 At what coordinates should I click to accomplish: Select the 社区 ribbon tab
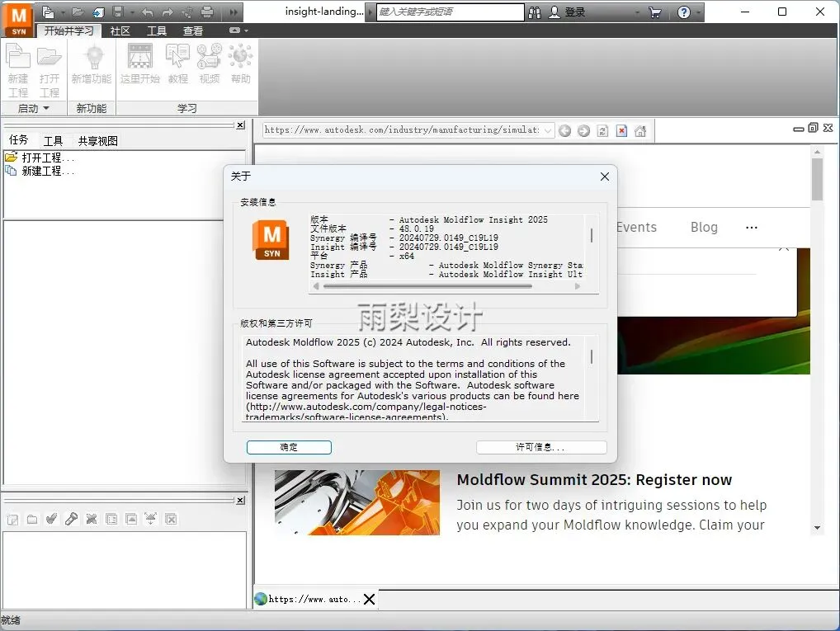click(120, 31)
